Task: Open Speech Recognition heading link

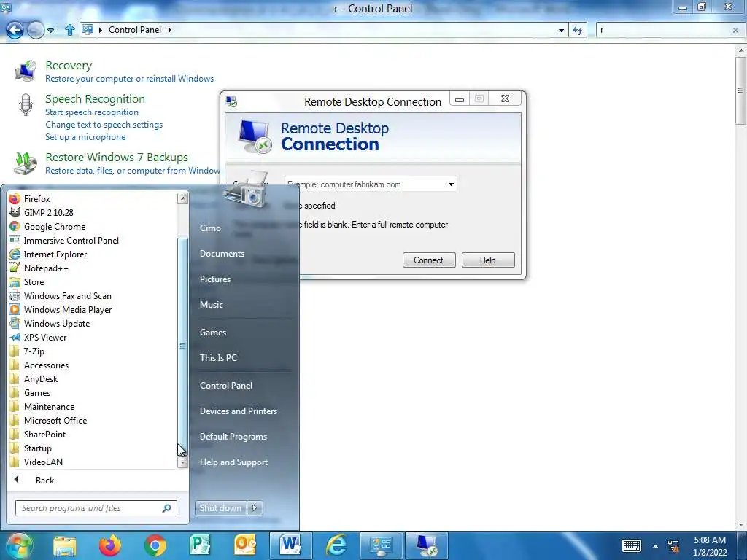Action: pos(96,98)
